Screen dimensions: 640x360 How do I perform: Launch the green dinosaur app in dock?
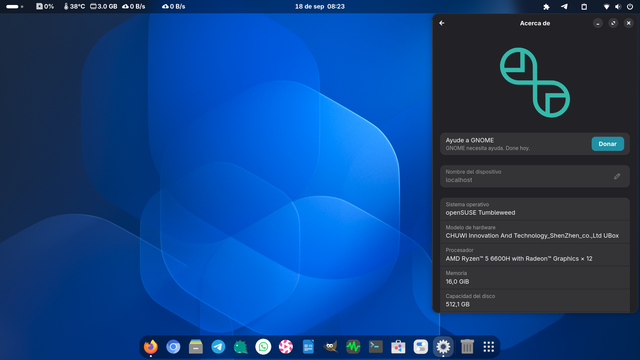[x=241, y=347]
